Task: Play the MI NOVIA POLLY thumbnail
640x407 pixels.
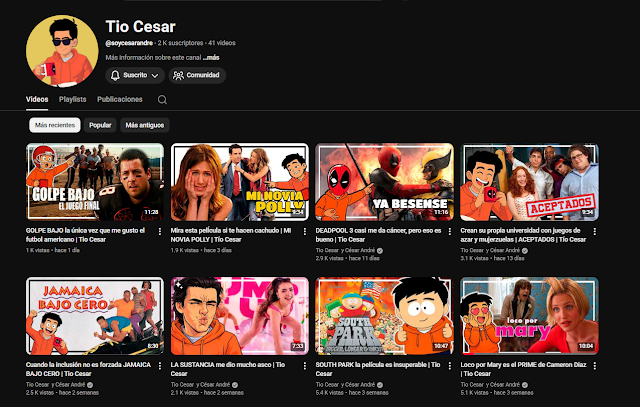Action: (240, 182)
